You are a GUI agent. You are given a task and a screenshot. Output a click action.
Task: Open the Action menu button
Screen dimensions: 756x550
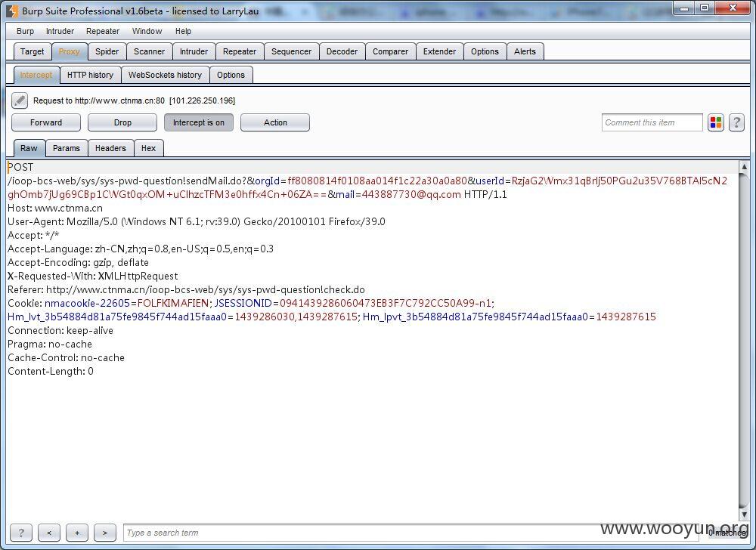click(275, 122)
